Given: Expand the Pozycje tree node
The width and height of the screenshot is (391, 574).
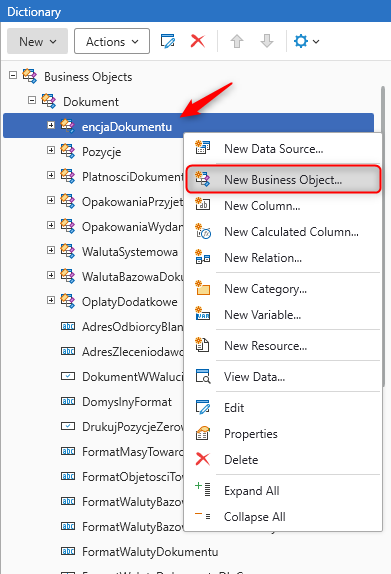Looking at the screenshot, I should (51, 150).
